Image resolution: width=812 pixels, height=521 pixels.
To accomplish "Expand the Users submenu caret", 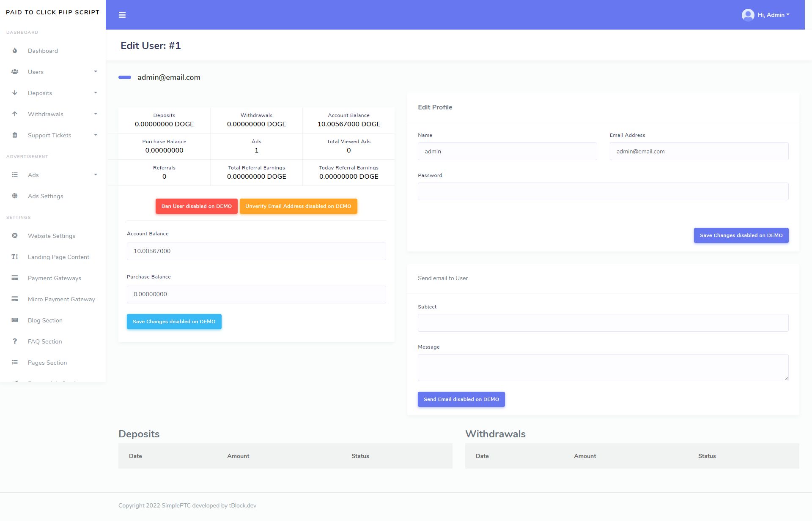I will point(96,72).
